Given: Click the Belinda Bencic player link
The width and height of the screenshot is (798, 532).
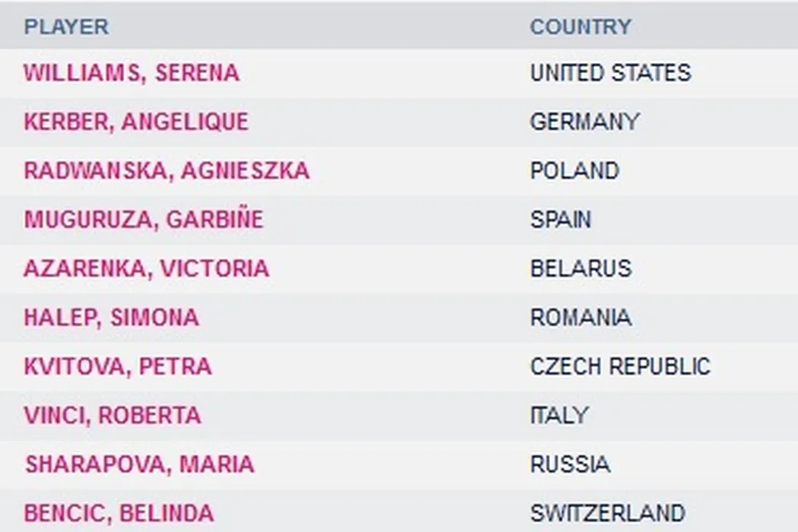Looking at the screenshot, I should 119,513.
